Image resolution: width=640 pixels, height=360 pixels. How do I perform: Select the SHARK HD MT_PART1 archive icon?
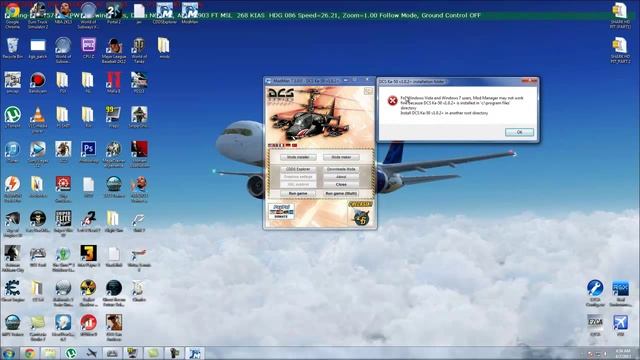click(620, 16)
